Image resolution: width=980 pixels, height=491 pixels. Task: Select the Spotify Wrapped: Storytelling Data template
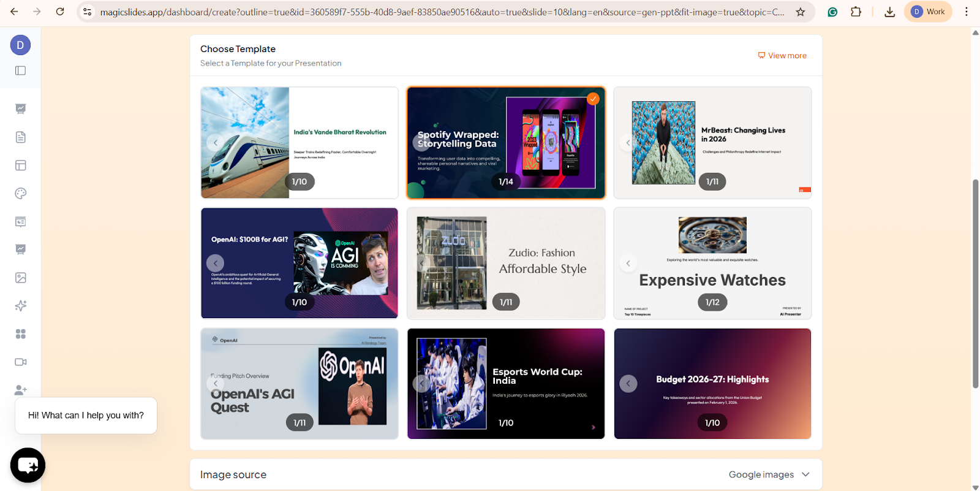click(506, 143)
